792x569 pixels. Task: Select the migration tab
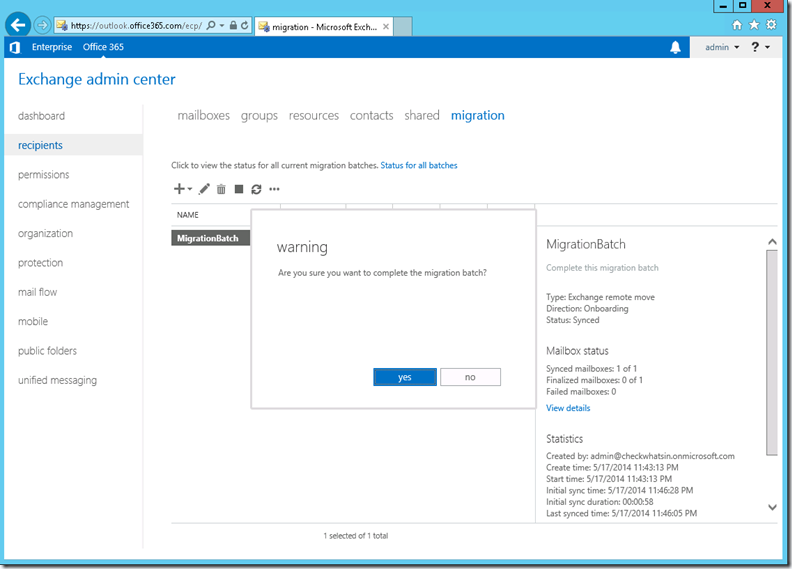[477, 116]
